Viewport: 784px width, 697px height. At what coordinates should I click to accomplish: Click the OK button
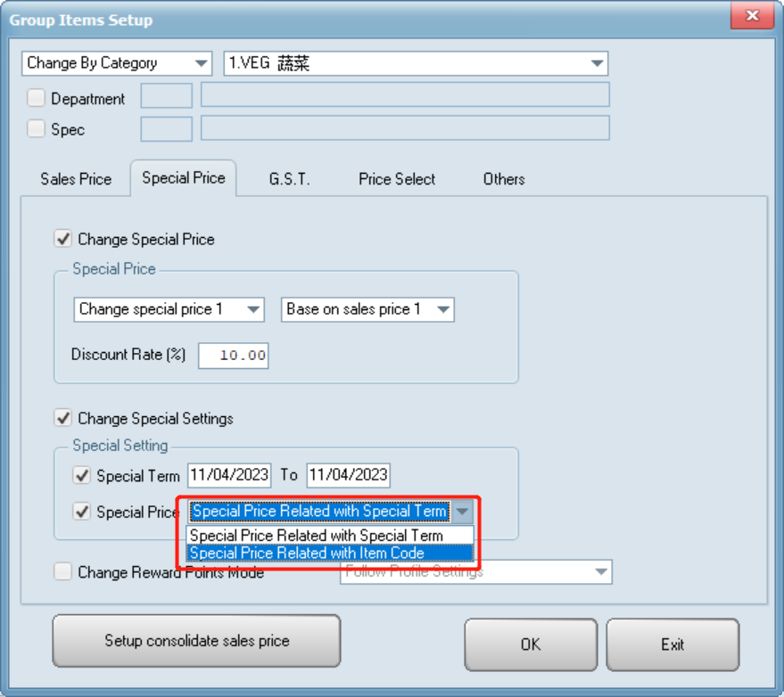(x=531, y=644)
